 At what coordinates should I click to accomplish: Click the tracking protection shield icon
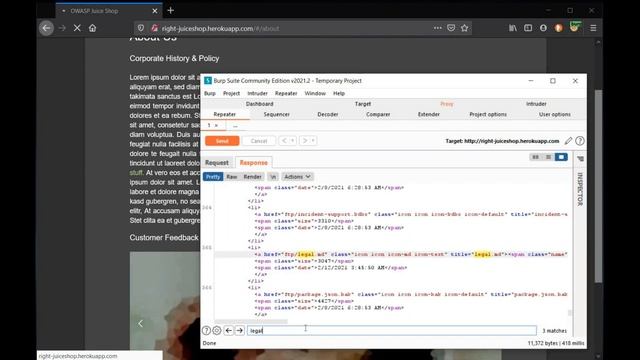click(x=141, y=28)
